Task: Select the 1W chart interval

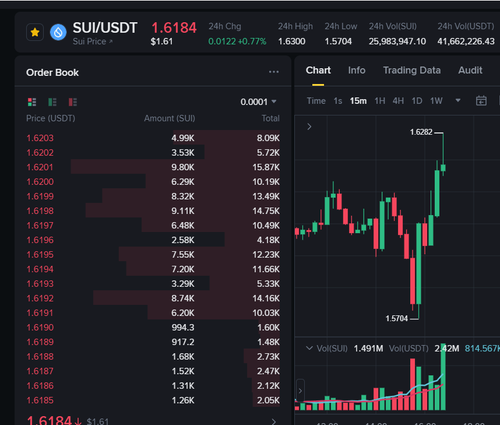Action: click(x=436, y=101)
